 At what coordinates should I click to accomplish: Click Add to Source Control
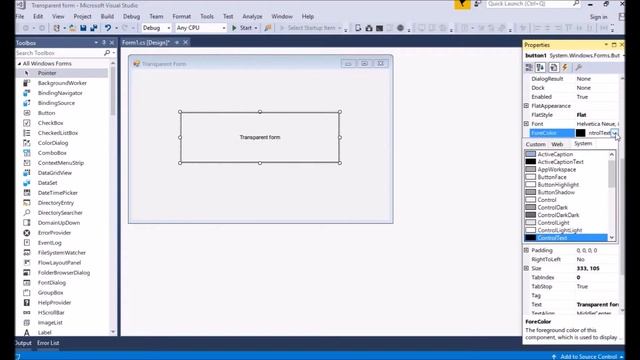click(588, 357)
